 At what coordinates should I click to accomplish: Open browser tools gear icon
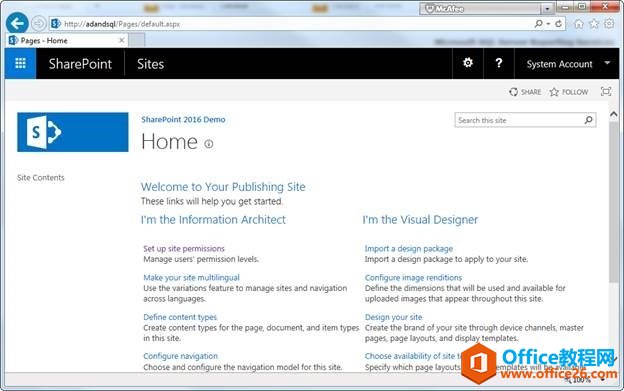point(609,24)
